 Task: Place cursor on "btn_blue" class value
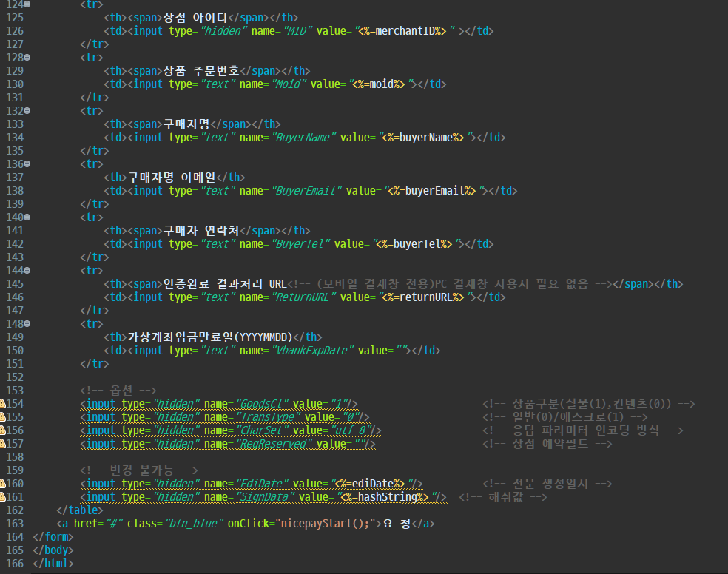tap(195, 524)
